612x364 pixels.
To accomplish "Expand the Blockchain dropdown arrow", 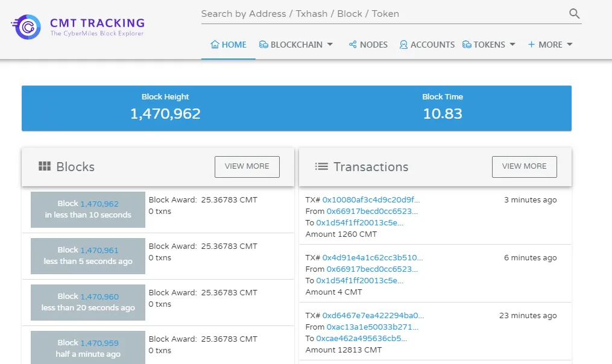I will point(330,45).
